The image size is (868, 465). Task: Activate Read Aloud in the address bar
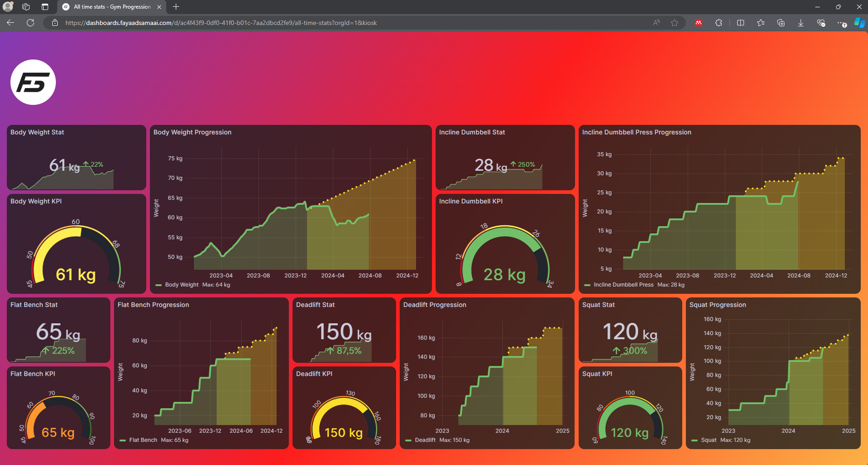pyautogui.click(x=656, y=23)
